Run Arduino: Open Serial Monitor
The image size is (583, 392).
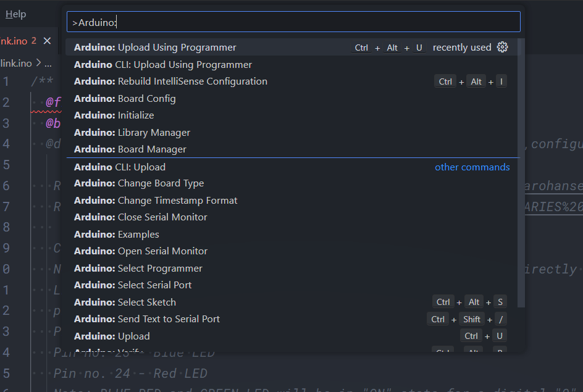click(x=291, y=251)
